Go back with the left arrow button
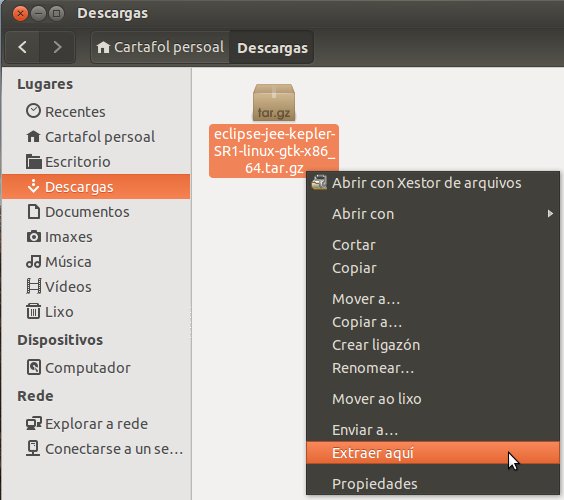Viewport: 564px width, 500px height. point(22,47)
